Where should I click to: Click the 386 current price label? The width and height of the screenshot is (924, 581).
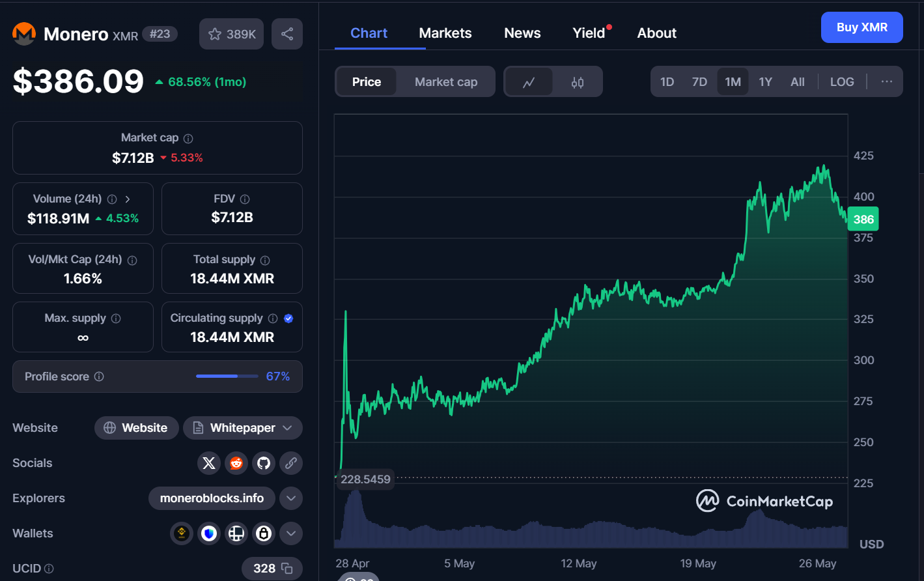pos(863,220)
